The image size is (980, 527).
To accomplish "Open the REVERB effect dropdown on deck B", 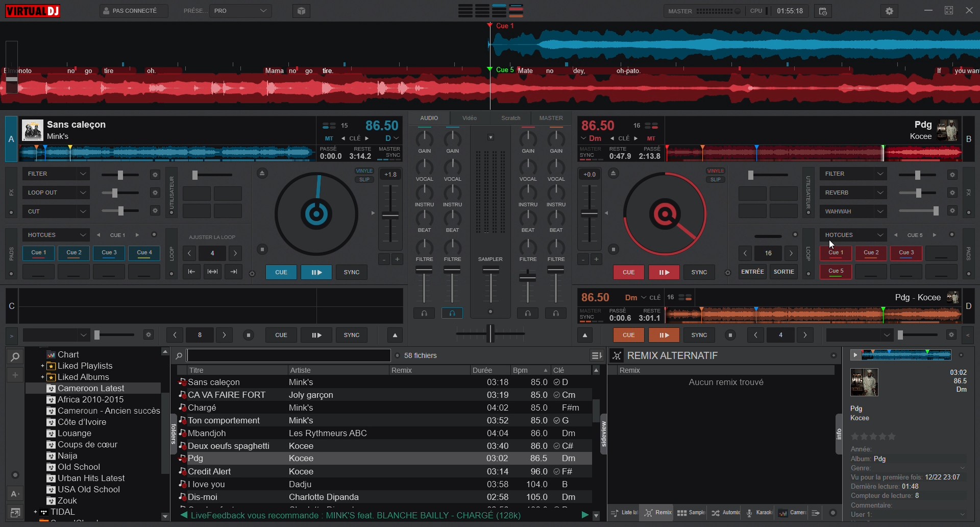I will tap(853, 193).
